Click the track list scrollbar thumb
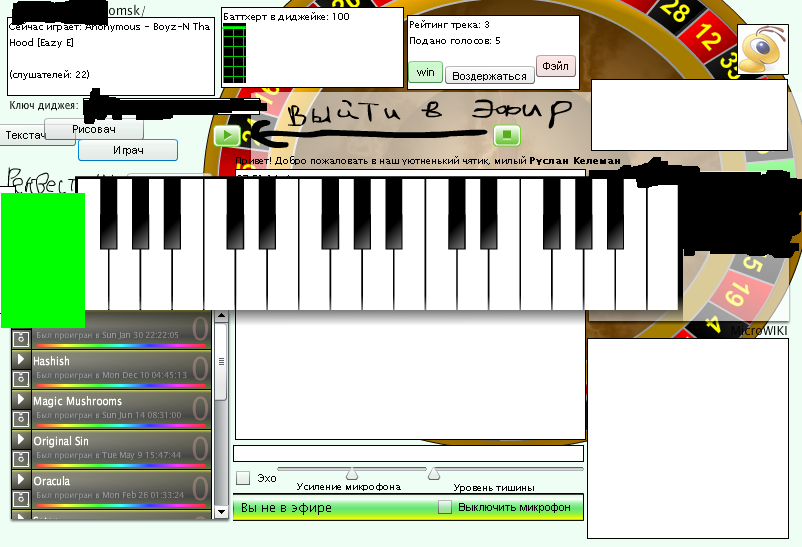Screen dimensions: 802x547 (221, 361)
